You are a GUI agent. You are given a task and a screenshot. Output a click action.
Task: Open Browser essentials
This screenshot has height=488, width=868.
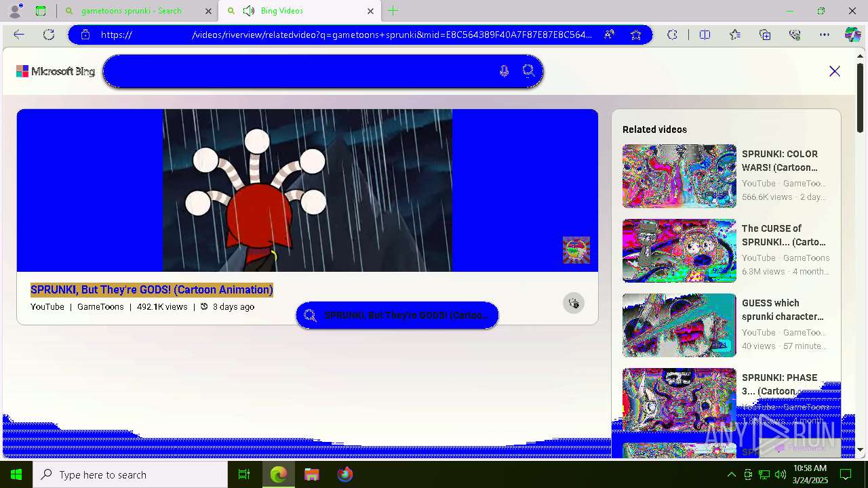pyautogui.click(x=795, y=35)
